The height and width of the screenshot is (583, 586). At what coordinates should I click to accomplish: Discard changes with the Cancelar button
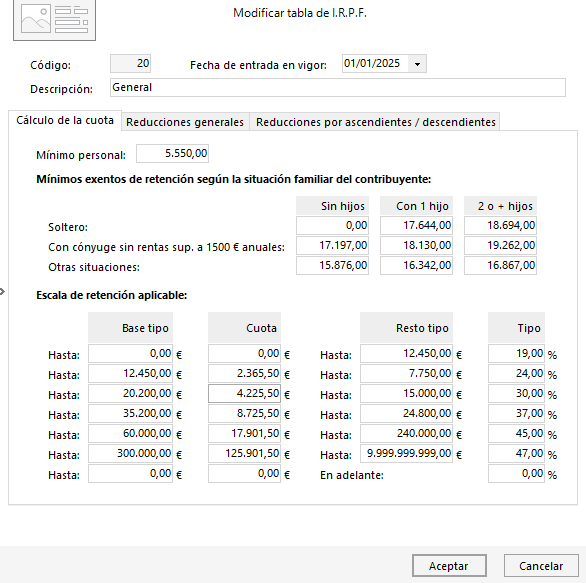point(541,566)
